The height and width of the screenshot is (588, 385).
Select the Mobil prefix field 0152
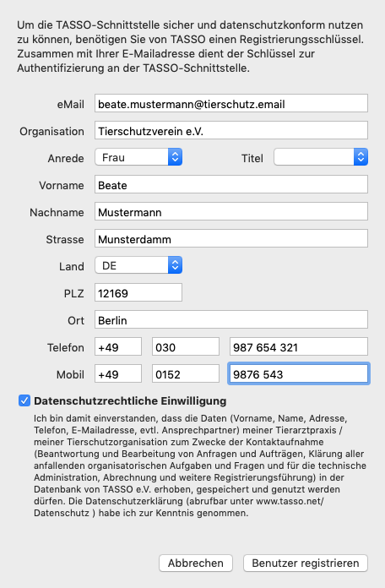point(186,373)
